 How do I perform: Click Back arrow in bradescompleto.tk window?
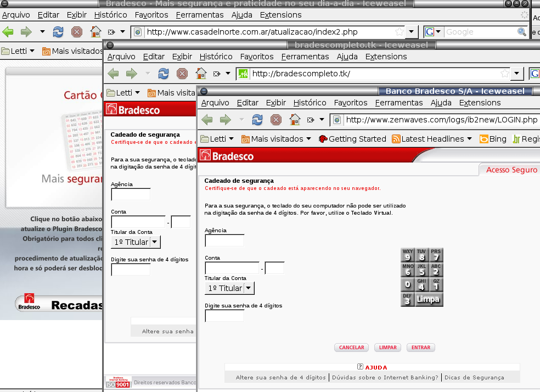click(113, 74)
